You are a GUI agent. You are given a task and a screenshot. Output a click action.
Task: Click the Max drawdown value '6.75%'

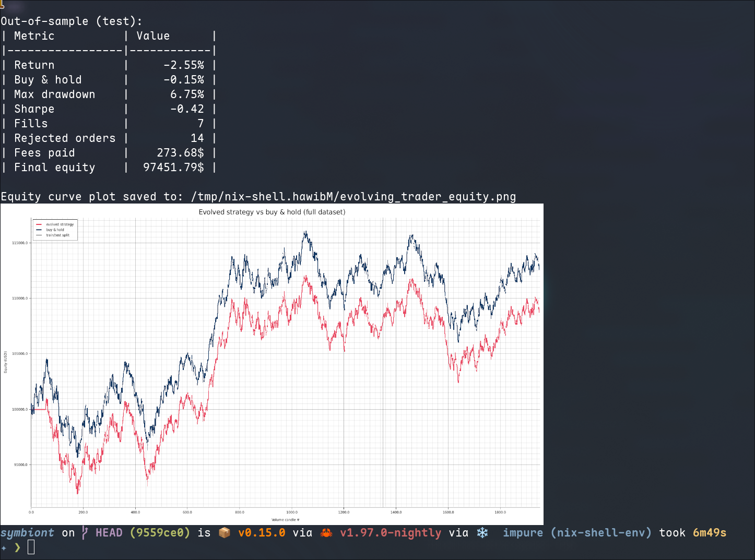(x=187, y=94)
